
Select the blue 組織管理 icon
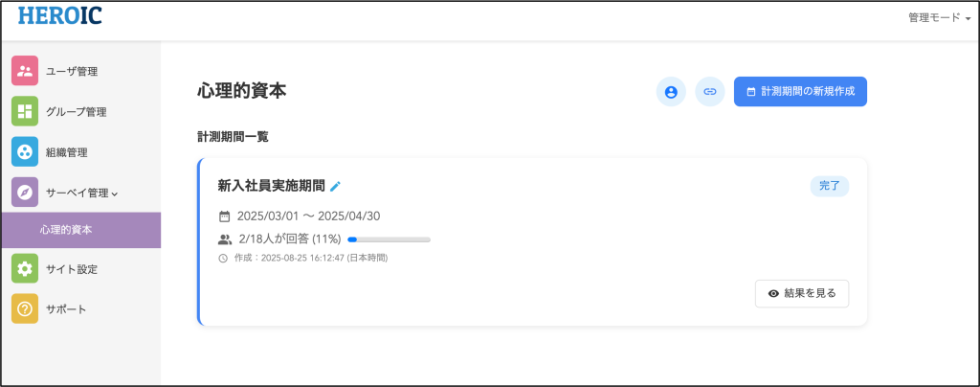25,152
